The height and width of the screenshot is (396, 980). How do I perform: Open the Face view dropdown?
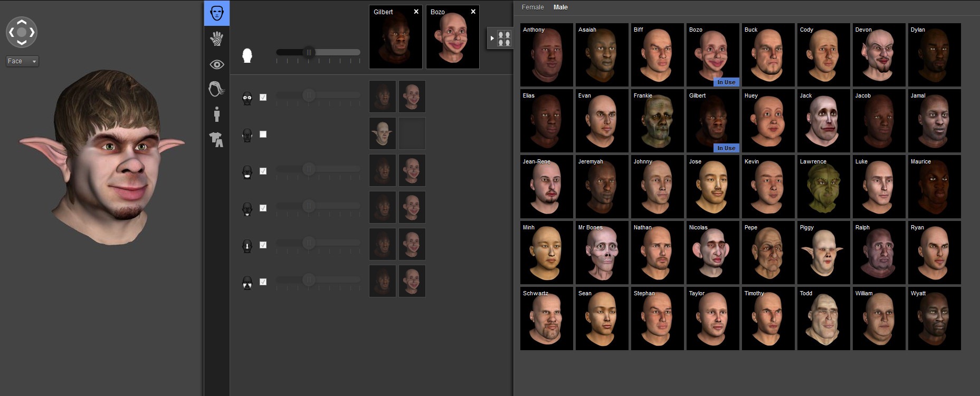point(22,61)
